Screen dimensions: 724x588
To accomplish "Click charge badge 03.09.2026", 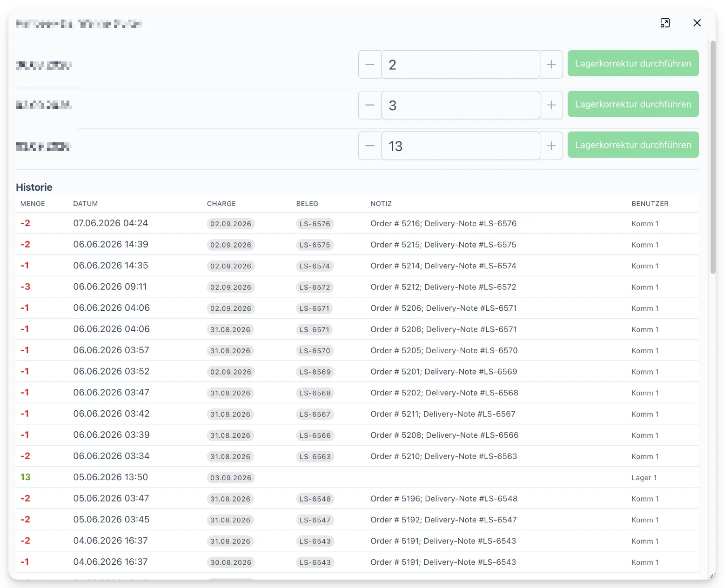I will [231, 478].
